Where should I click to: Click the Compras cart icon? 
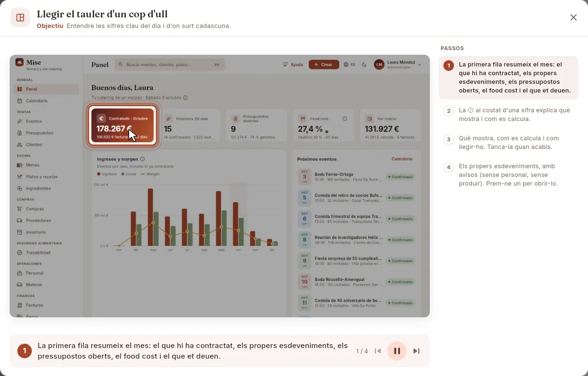click(x=20, y=209)
